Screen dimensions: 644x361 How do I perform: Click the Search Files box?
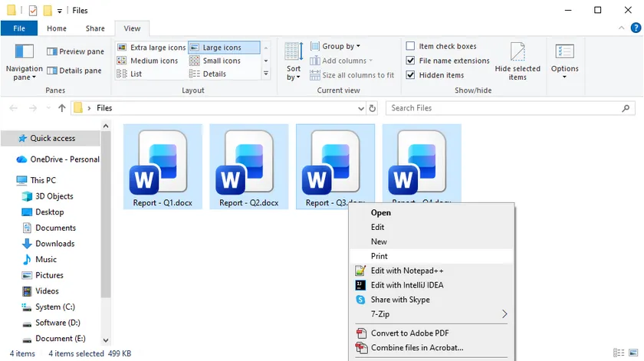511,108
